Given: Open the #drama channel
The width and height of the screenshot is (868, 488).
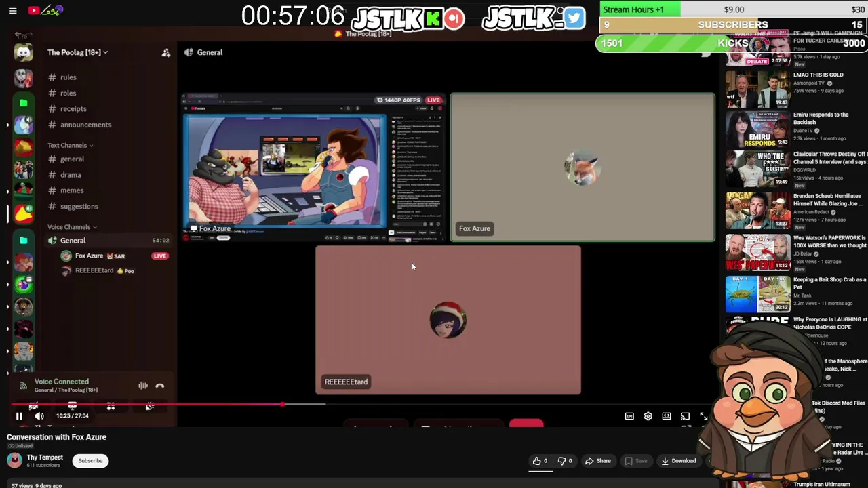Looking at the screenshot, I should (65, 175).
